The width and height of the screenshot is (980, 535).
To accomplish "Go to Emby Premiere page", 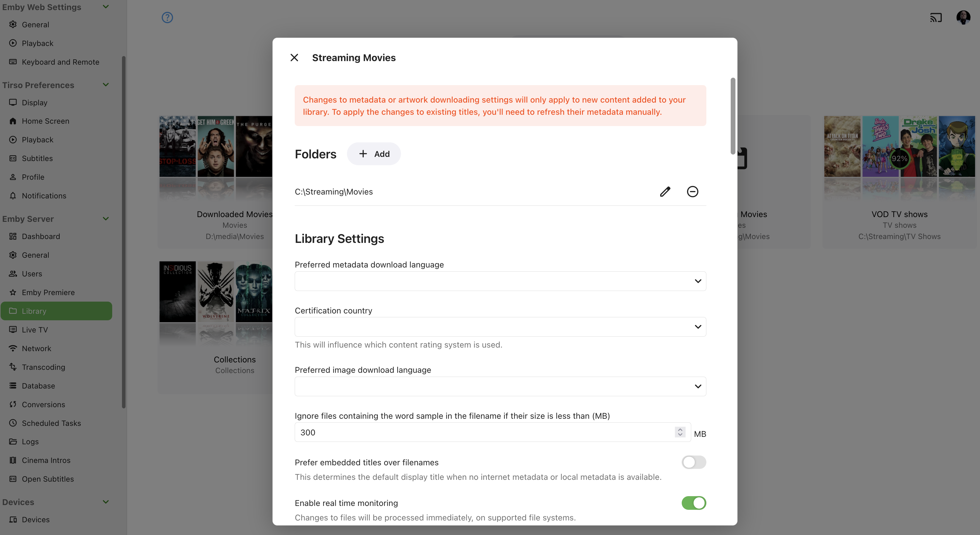I will click(x=48, y=292).
